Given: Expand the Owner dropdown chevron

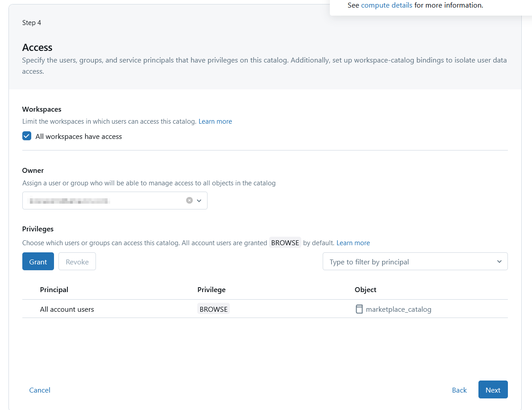Looking at the screenshot, I should (199, 201).
